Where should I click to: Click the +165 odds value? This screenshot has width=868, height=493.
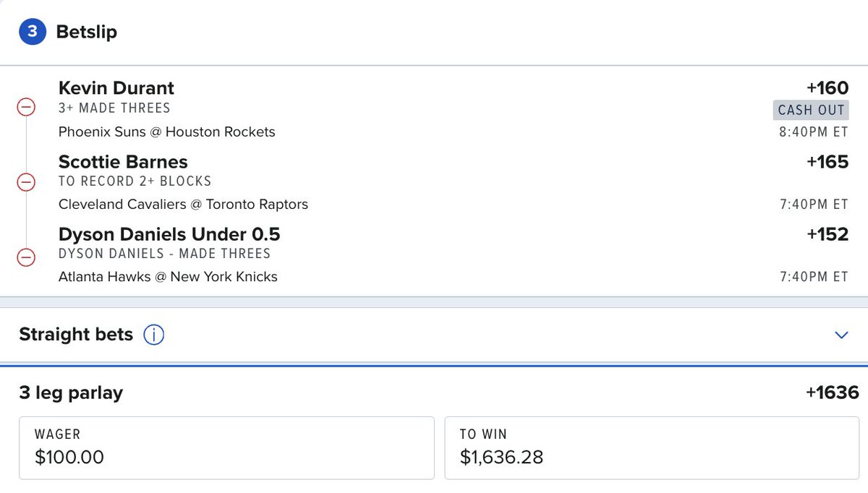pos(827,161)
